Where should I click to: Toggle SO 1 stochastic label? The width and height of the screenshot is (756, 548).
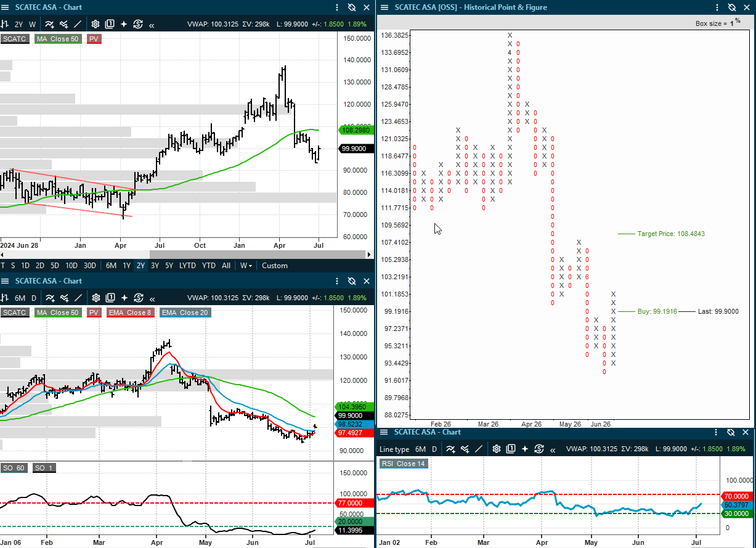44,468
